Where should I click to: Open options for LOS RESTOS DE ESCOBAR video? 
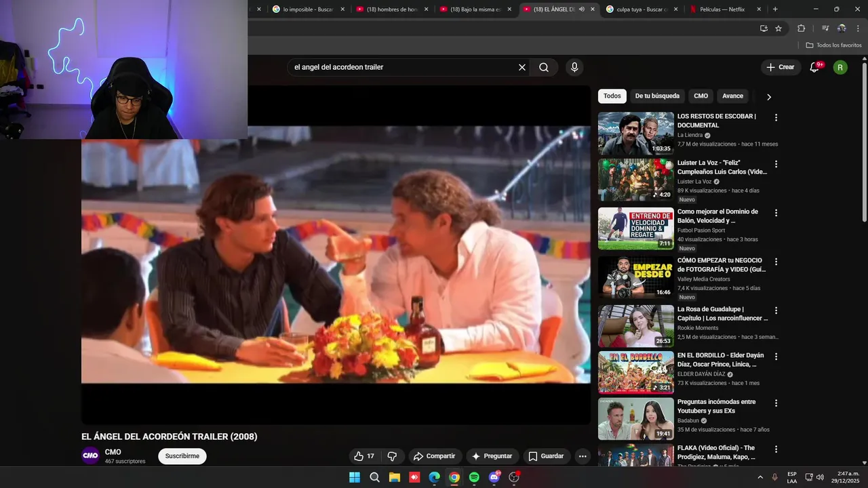776,117
